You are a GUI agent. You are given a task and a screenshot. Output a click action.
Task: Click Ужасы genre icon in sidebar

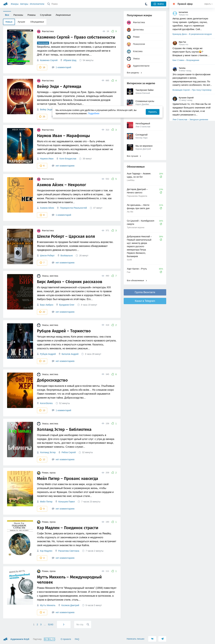129,59
